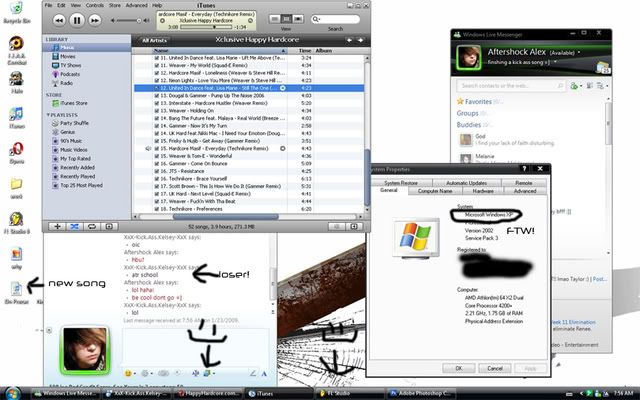
Task: Go to previous track in iTunes
Action: [x=58, y=20]
